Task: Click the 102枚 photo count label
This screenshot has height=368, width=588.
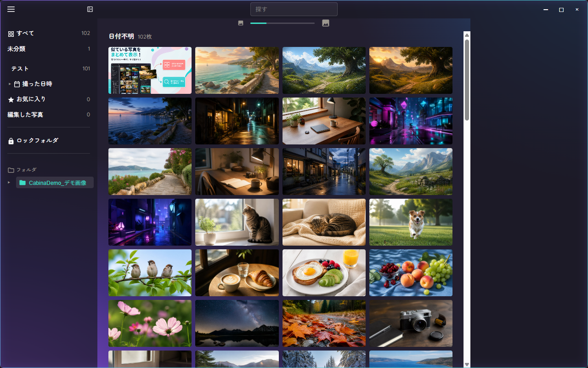Action: (145, 37)
